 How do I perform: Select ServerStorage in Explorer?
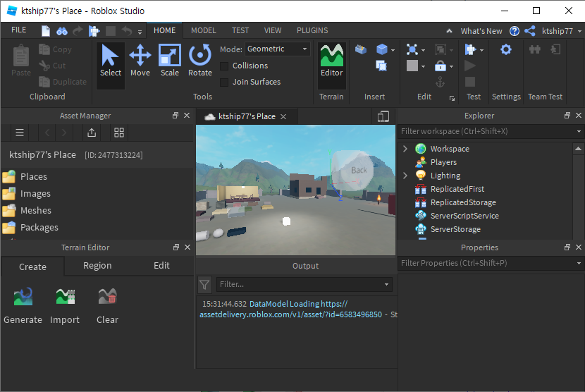[x=455, y=229]
